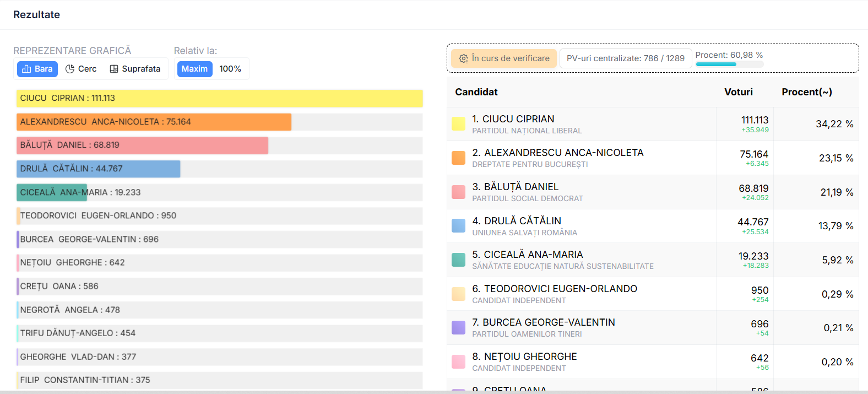Click the Procent progress bar
The image size is (868, 394).
(x=729, y=64)
